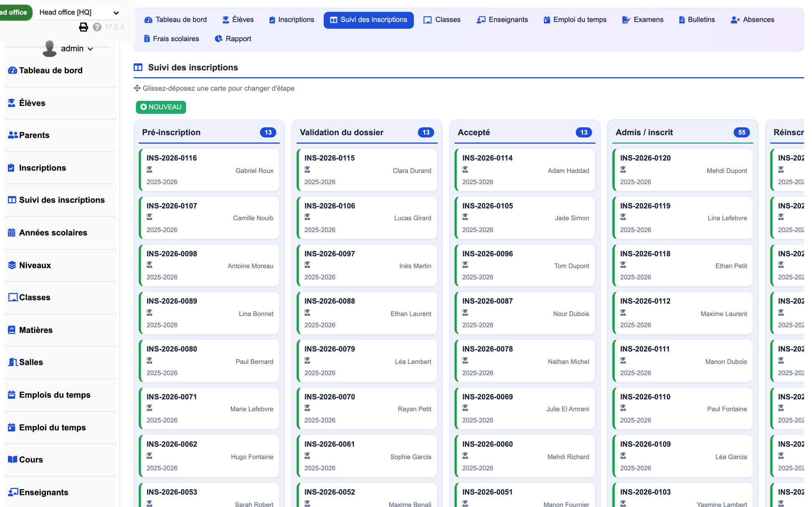Open the Head office [HQ] entity dropdown

[79, 13]
